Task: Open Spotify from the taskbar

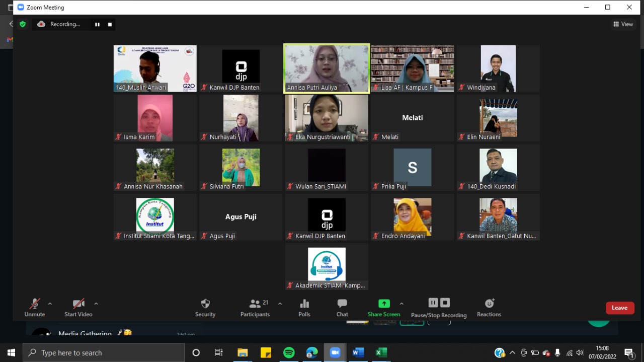Action: [x=289, y=352]
